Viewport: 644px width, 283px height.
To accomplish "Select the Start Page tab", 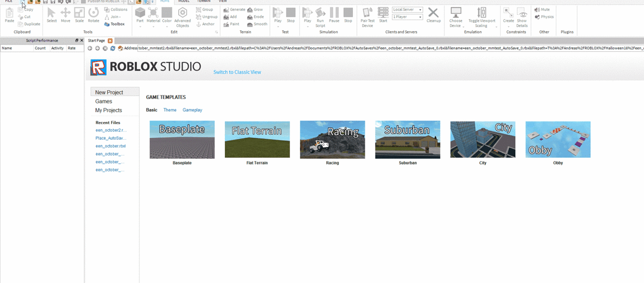I will pyautogui.click(x=97, y=41).
